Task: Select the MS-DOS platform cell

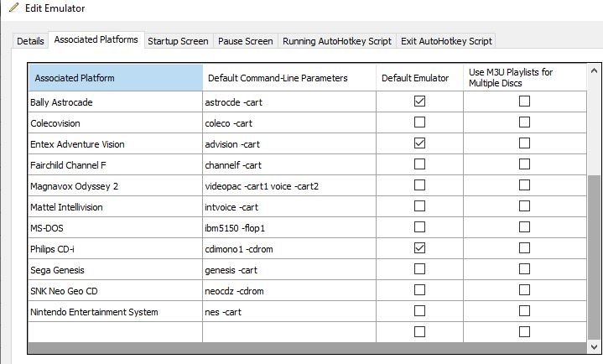Action: point(116,228)
